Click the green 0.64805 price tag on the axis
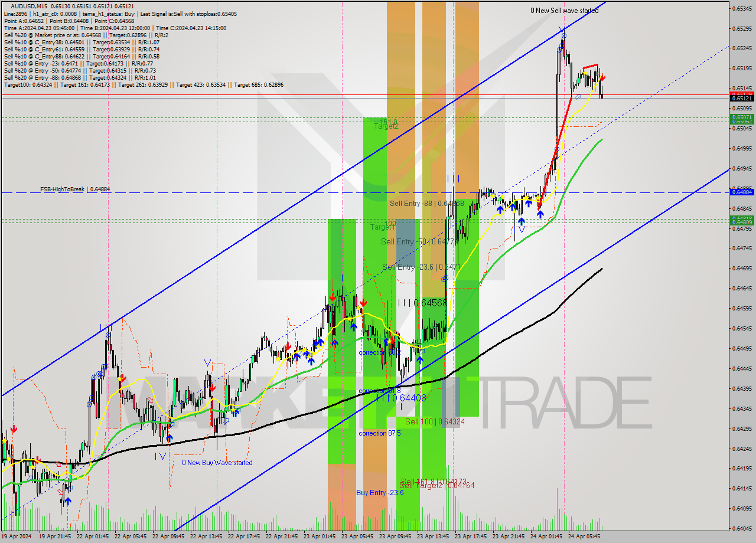 click(x=742, y=223)
